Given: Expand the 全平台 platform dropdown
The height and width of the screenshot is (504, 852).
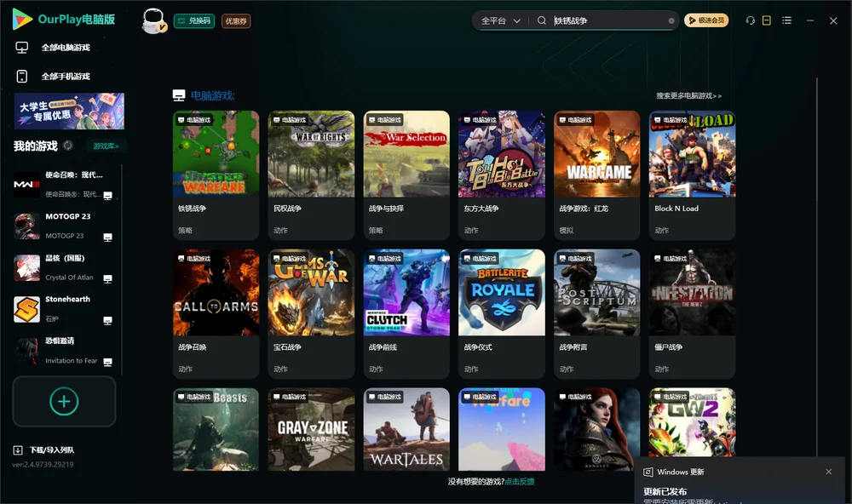Looking at the screenshot, I should 500,20.
